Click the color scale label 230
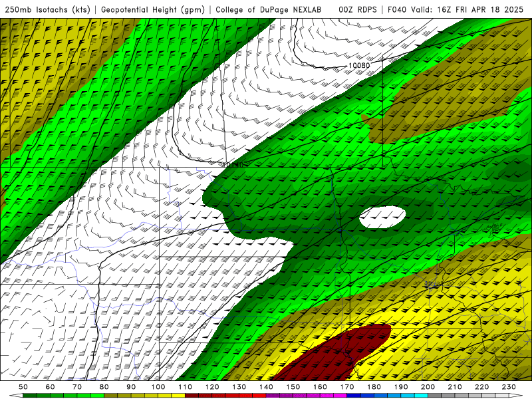The width and height of the screenshot is (532, 399). pos(509,387)
